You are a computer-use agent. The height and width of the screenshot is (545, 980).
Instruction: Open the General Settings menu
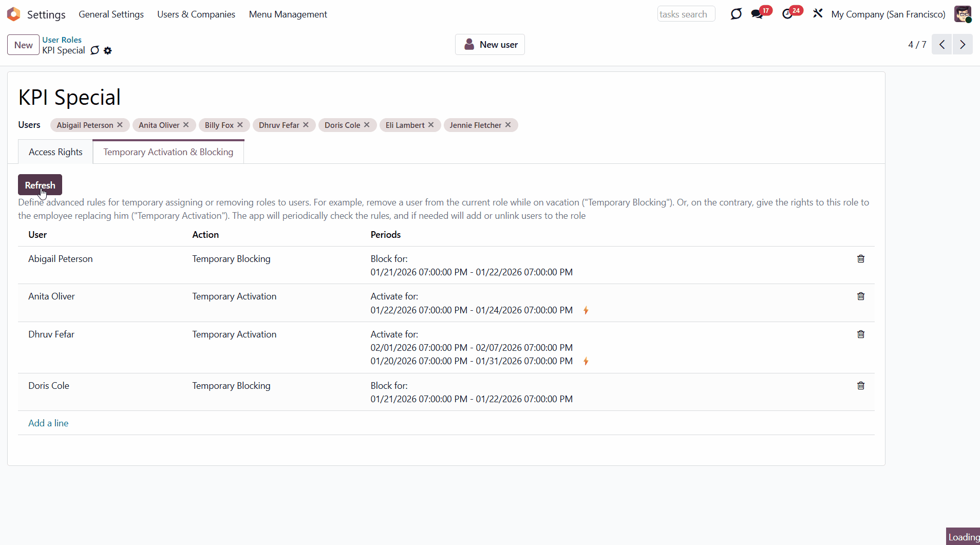[x=111, y=14]
